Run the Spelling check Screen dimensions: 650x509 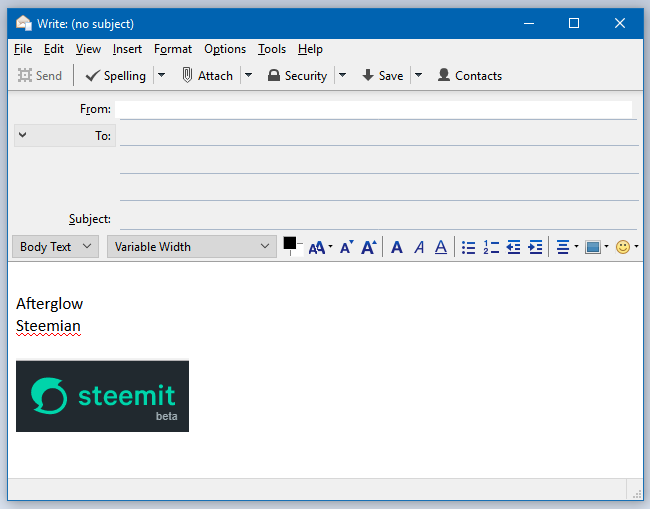[x=116, y=75]
